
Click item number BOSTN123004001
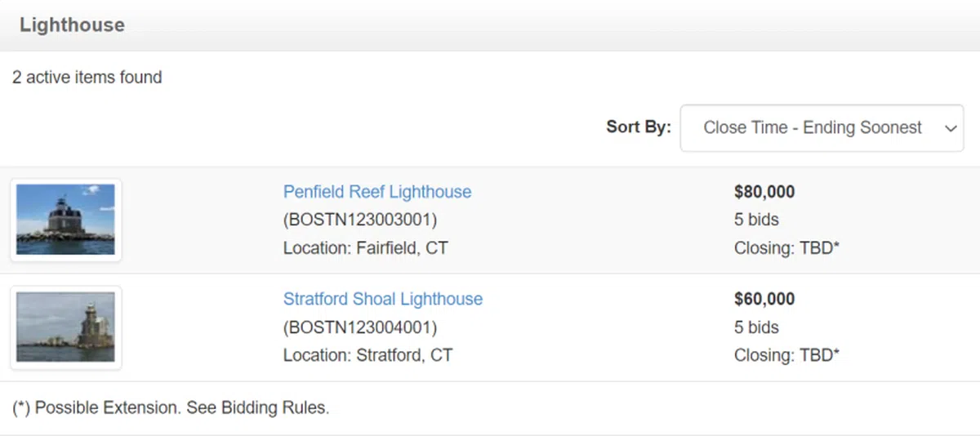[360, 327]
